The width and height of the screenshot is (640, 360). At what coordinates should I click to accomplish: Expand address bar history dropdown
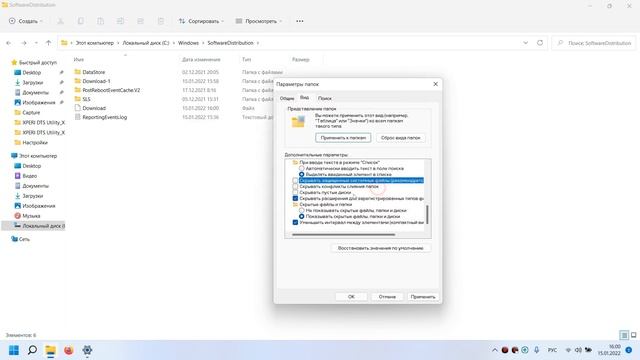pos(525,43)
